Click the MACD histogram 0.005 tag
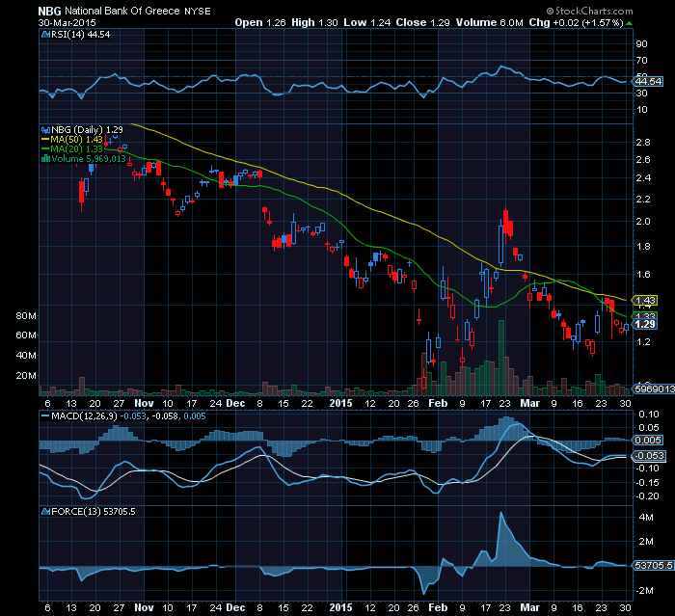This screenshot has width=675, height=616. click(x=647, y=440)
